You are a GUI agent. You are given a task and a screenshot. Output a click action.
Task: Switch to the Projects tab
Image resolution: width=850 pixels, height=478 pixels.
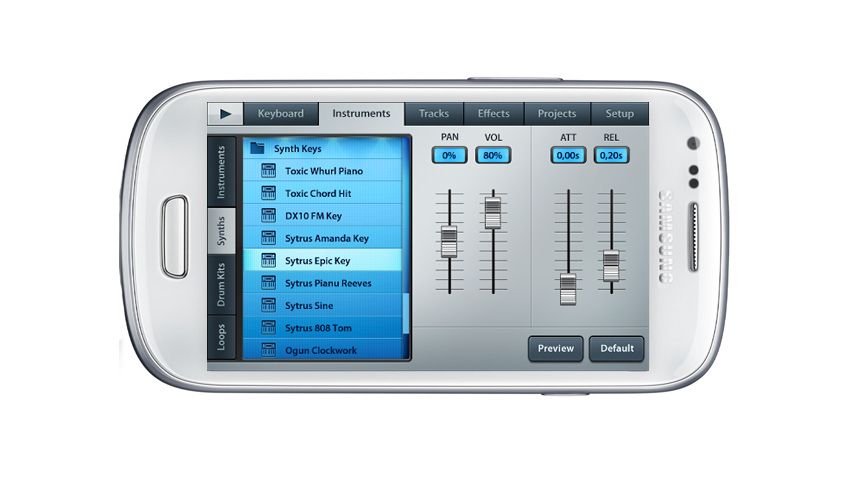pos(557,114)
